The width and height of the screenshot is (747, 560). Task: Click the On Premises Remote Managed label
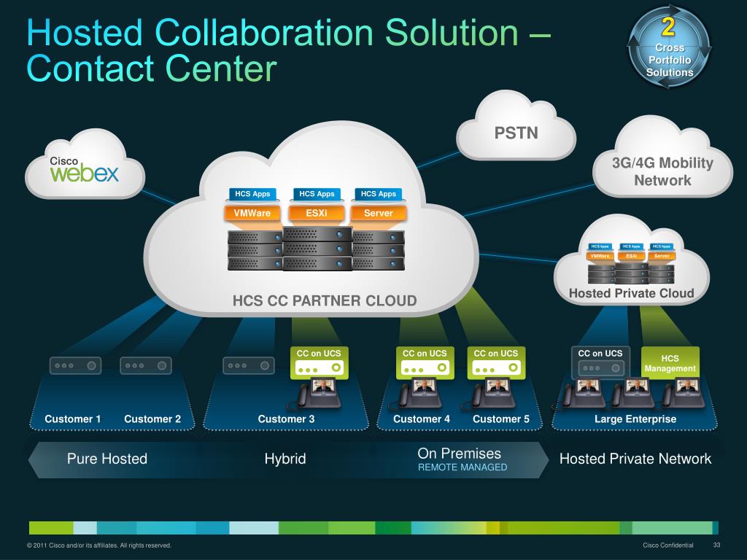[x=460, y=459]
